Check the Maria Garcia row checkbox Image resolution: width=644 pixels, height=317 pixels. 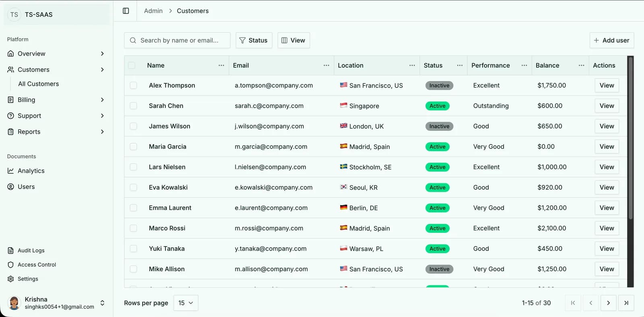133,147
